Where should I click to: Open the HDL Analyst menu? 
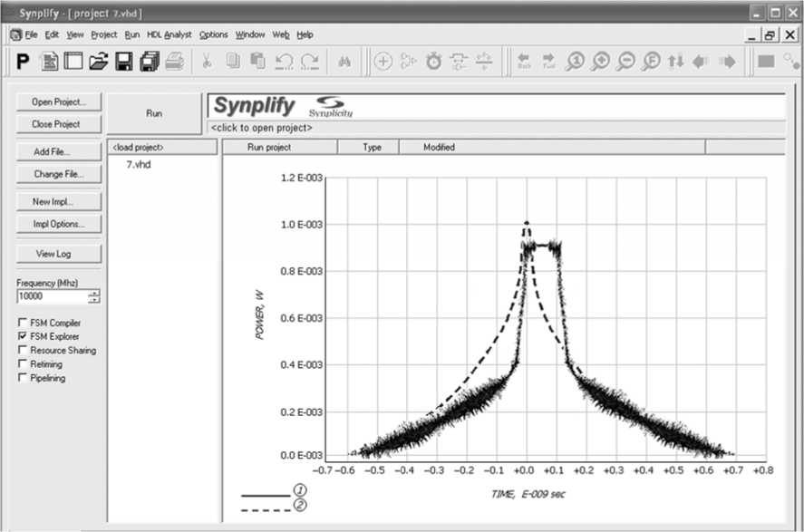169,34
